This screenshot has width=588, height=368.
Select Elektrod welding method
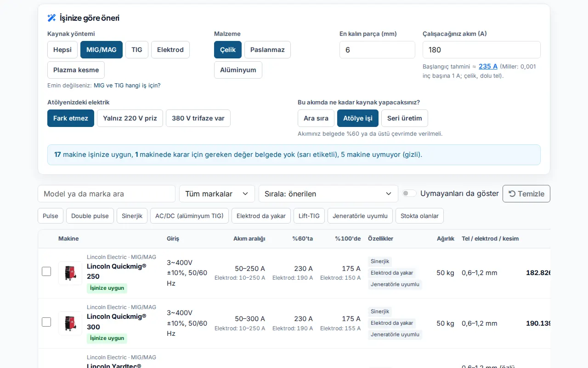click(x=170, y=50)
